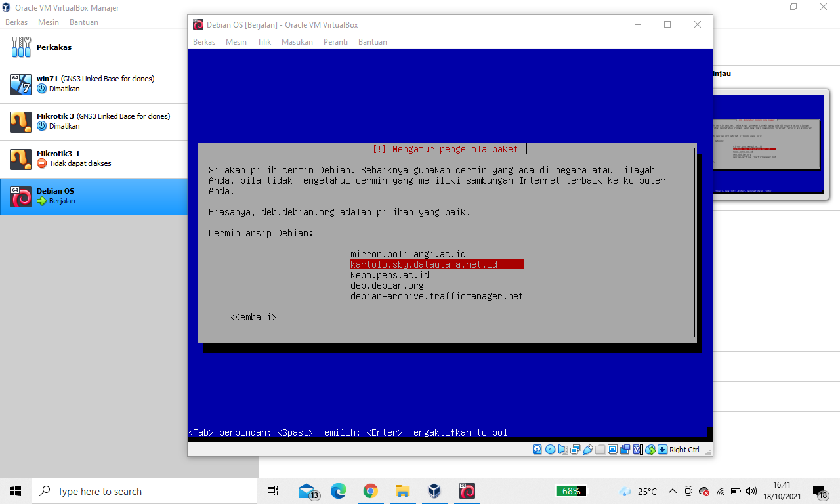The width and height of the screenshot is (840, 504).
Task: Choose kartolo.sby.datautama.net.id mirror
Action: click(436, 264)
